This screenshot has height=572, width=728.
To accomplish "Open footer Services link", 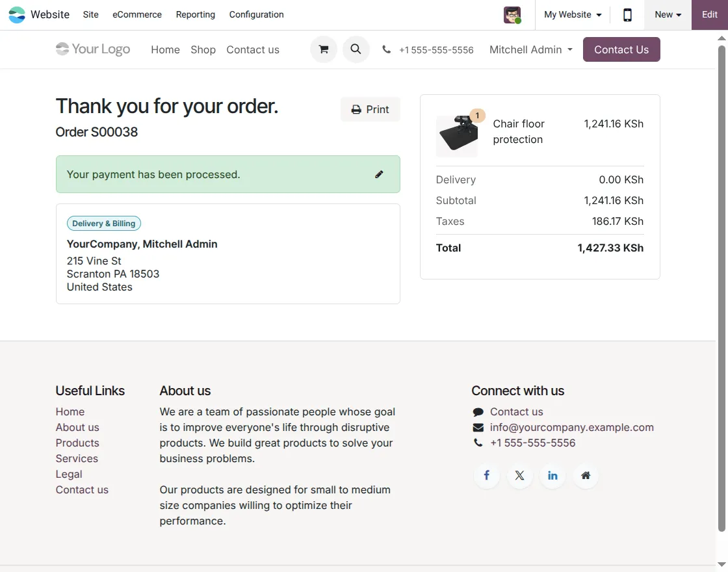I will (77, 459).
